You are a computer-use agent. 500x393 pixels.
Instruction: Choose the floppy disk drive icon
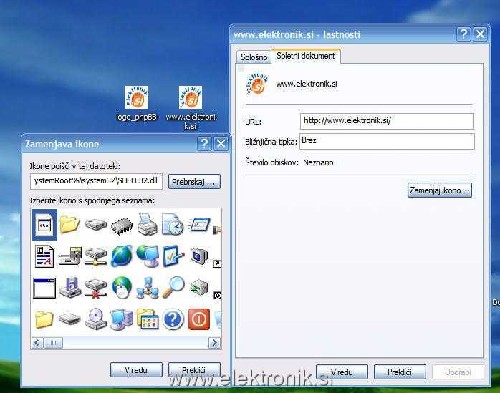[70, 287]
